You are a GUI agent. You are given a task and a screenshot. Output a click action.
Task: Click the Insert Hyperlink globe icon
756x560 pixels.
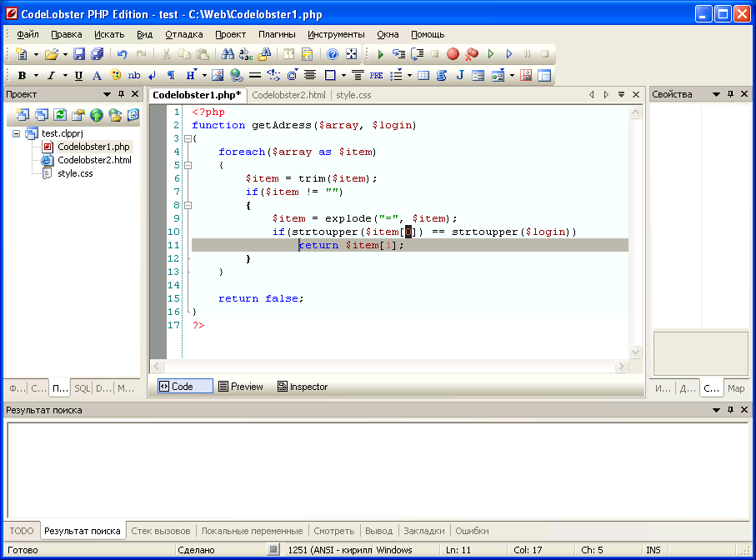[236, 75]
